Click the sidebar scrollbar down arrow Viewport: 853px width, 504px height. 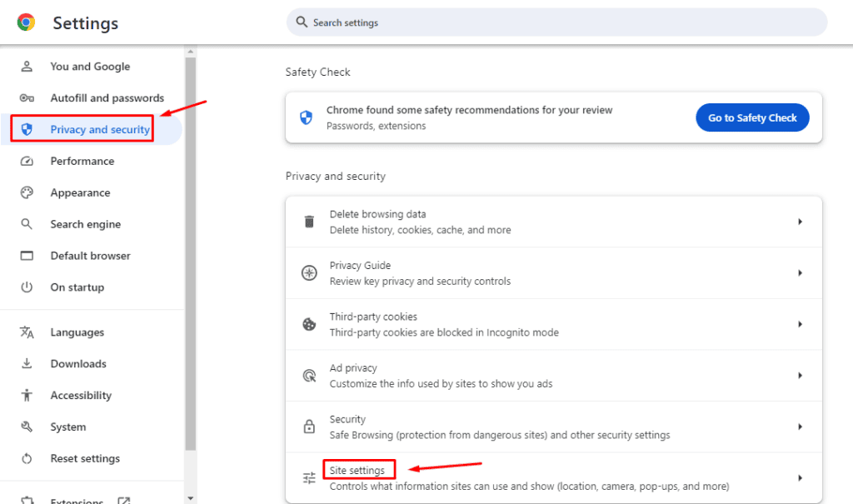tap(191, 498)
